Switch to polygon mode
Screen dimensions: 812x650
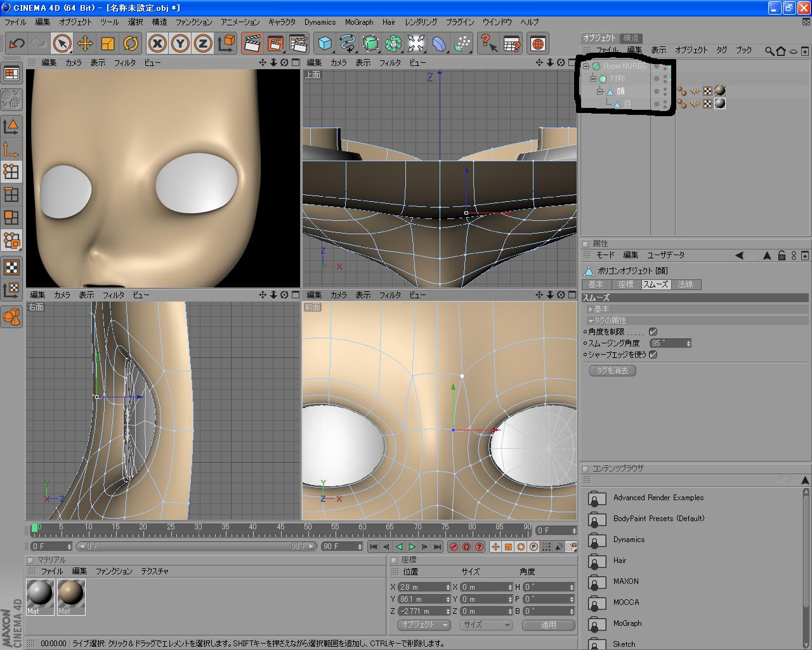click(11, 217)
